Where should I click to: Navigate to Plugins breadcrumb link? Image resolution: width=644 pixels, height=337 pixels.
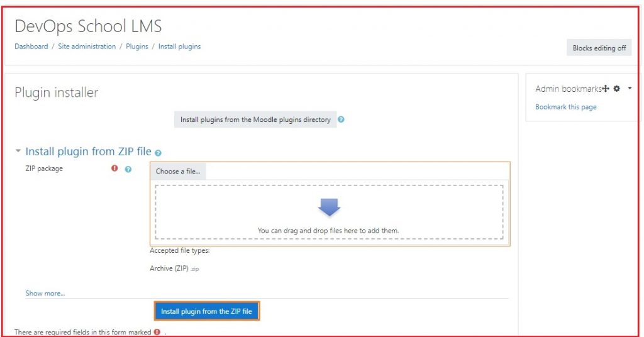pyautogui.click(x=136, y=47)
